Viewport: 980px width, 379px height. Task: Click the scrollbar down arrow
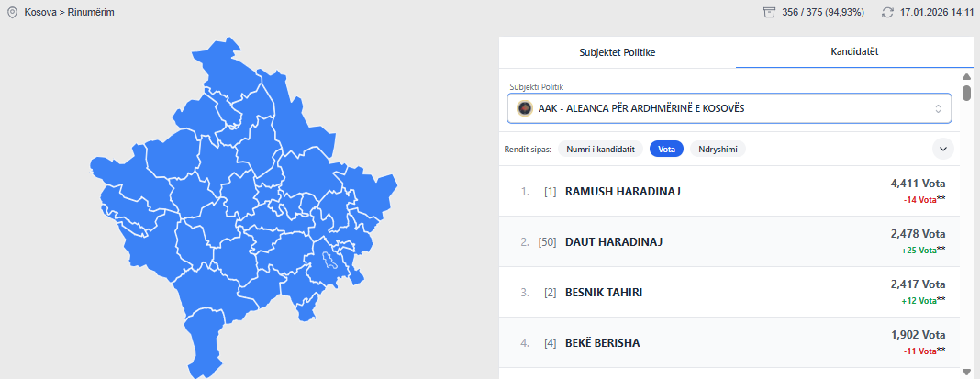(x=966, y=371)
